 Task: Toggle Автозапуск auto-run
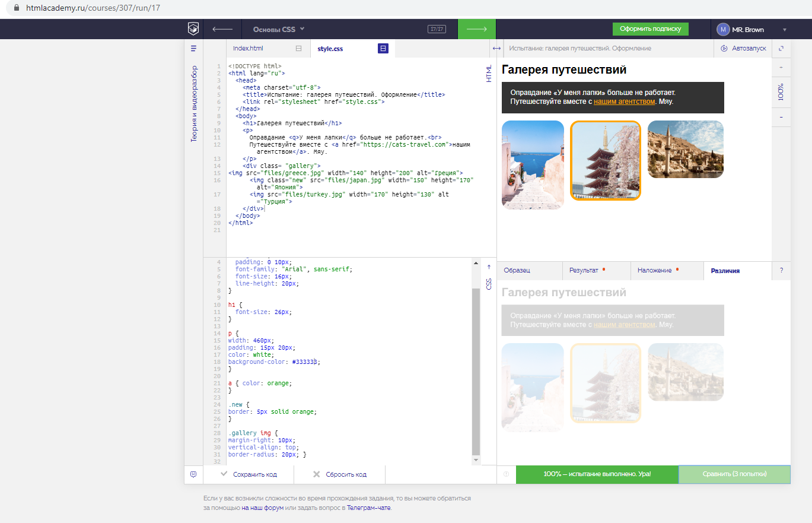pos(744,49)
